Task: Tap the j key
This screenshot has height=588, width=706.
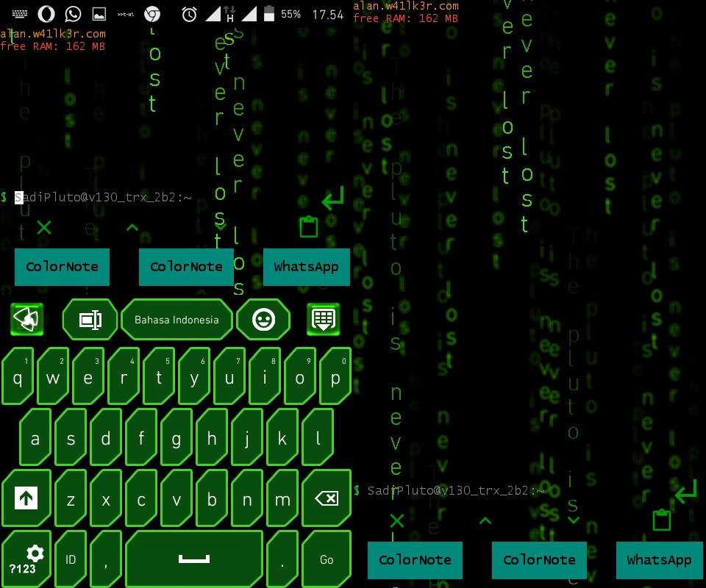Action: (x=247, y=437)
